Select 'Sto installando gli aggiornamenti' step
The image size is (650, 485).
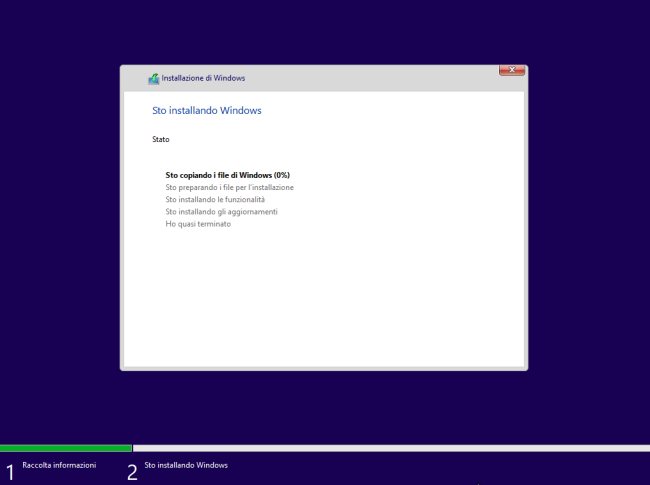pyautogui.click(x=221, y=212)
